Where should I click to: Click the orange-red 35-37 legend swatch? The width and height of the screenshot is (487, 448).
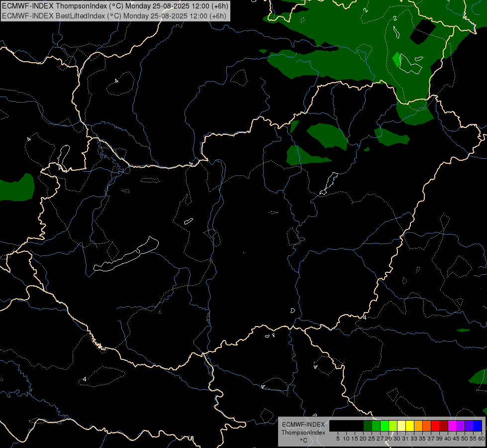427,426
